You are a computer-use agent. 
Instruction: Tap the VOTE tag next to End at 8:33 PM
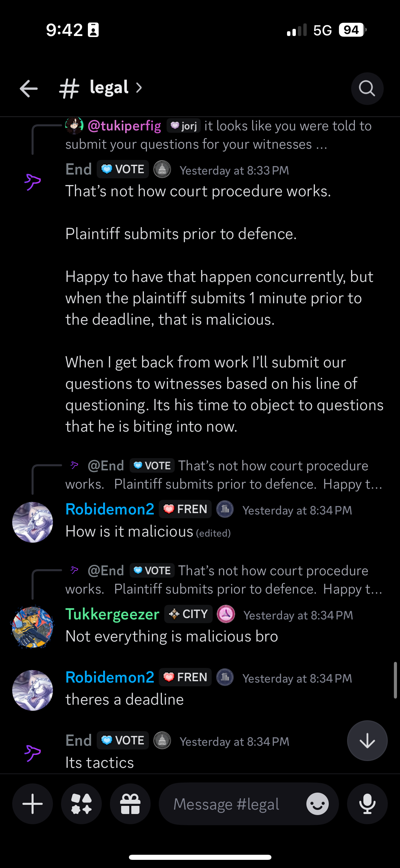pos(123,169)
